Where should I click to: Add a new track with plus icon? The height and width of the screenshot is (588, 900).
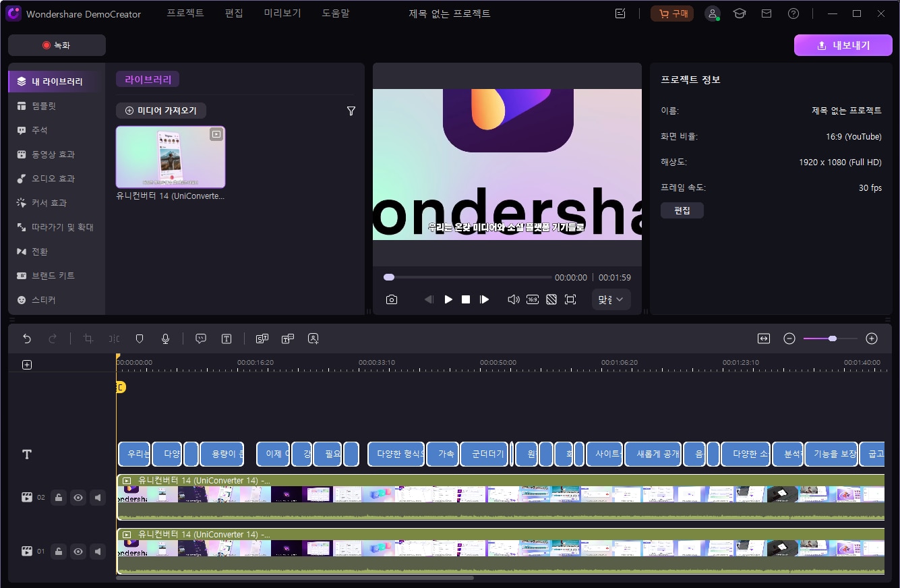pyautogui.click(x=27, y=365)
